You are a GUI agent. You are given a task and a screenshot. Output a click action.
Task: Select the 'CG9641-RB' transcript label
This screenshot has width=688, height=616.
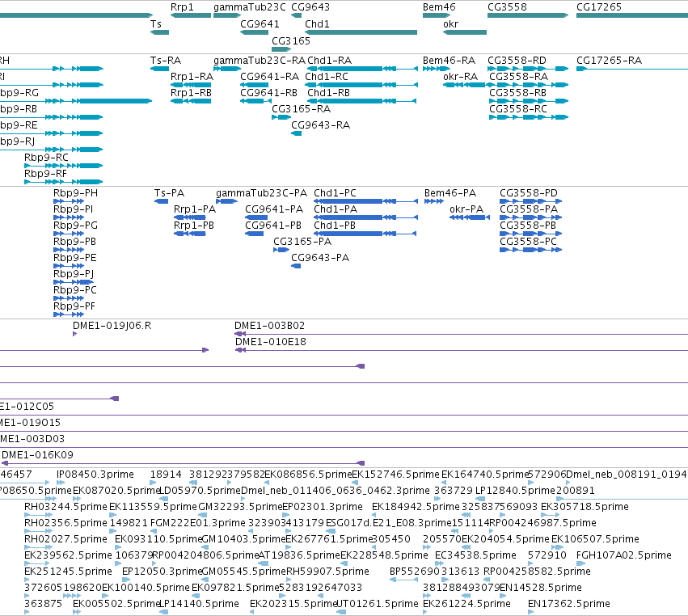[x=268, y=93]
